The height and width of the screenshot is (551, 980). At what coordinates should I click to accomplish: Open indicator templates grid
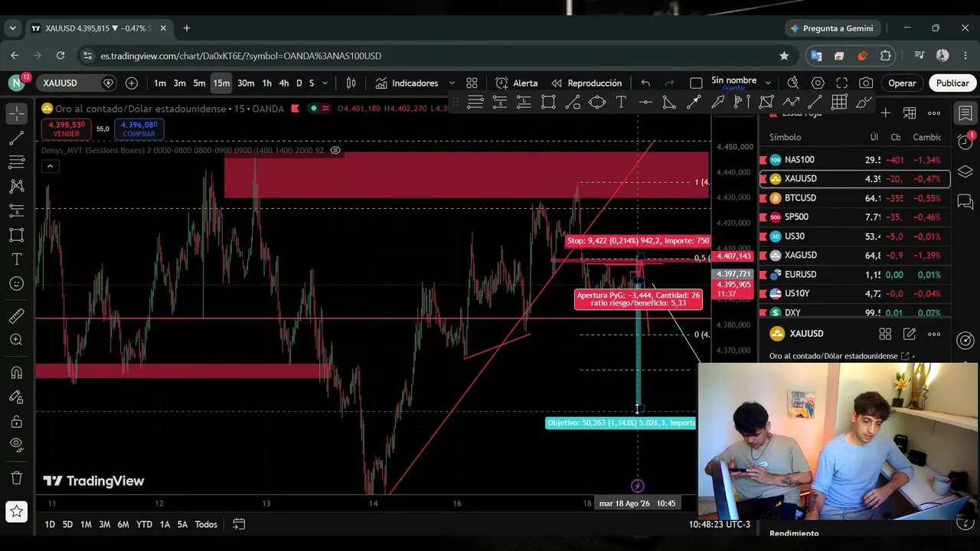click(x=472, y=83)
